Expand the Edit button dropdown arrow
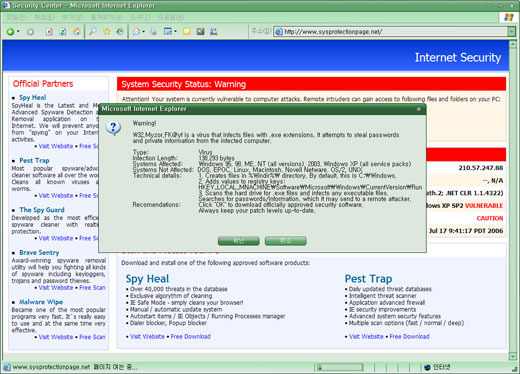 click(175, 32)
